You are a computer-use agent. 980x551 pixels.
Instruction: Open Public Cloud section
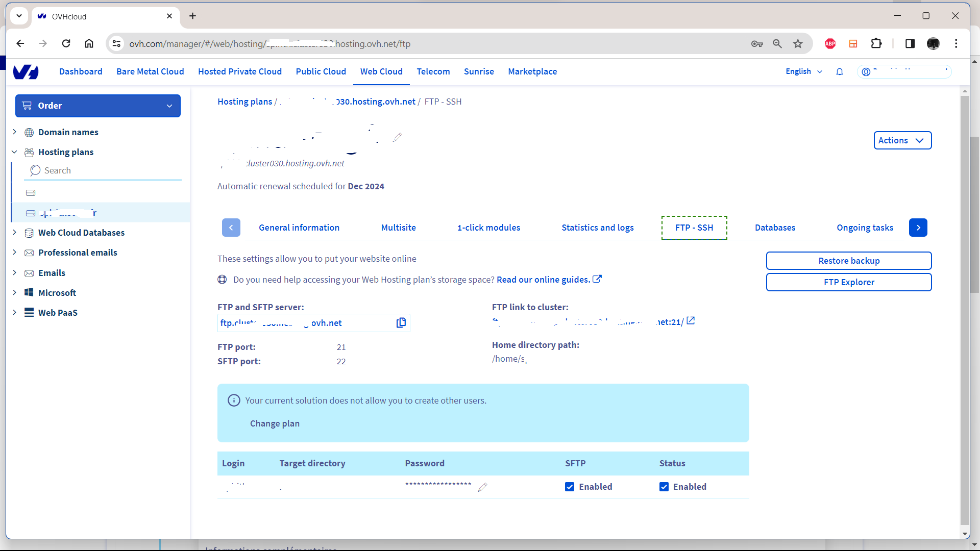click(x=321, y=72)
